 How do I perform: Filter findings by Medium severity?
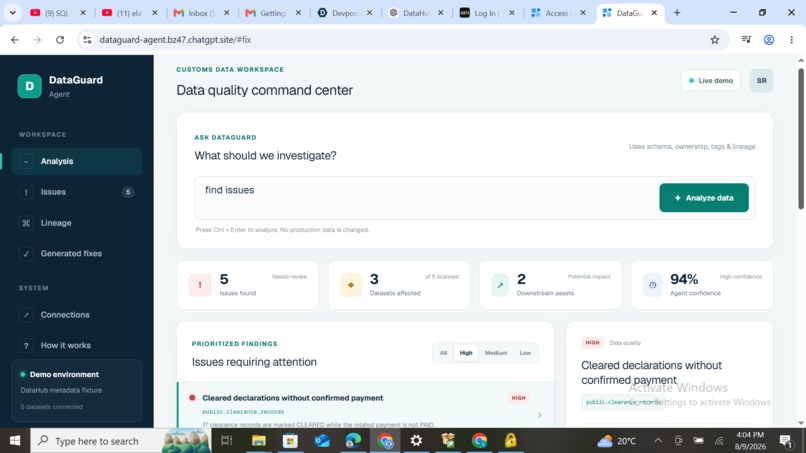tap(496, 353)
